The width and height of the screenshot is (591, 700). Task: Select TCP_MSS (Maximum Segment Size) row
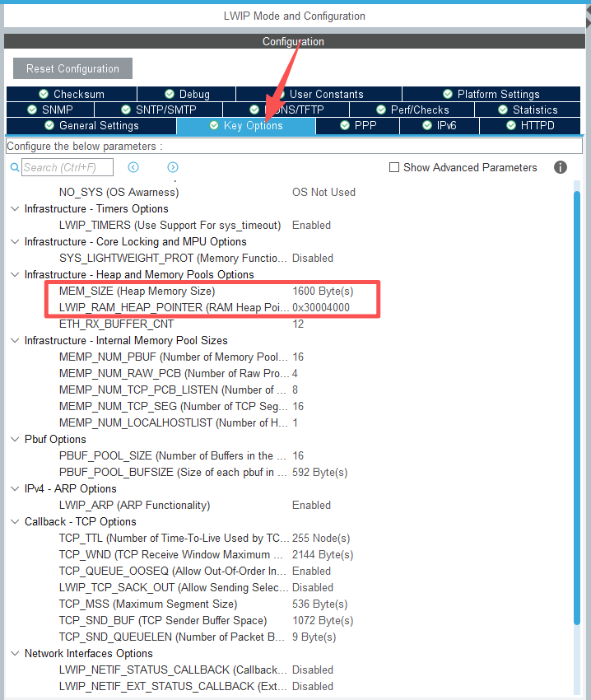coord(203,604)
